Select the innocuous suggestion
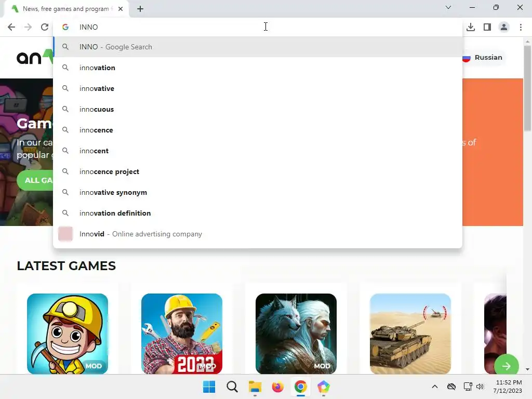The width and height of the screenshot is (532, 399). point(258,109)
